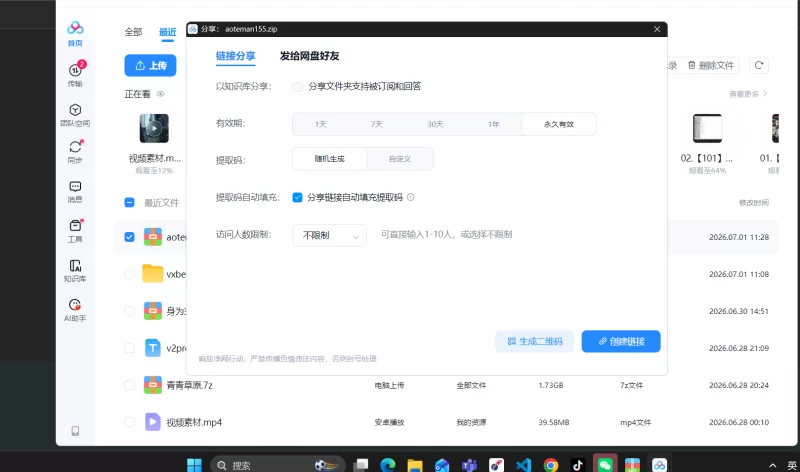Uncheck the aoteman file row checkbox

pyautogui.click(x=129, y=237)
